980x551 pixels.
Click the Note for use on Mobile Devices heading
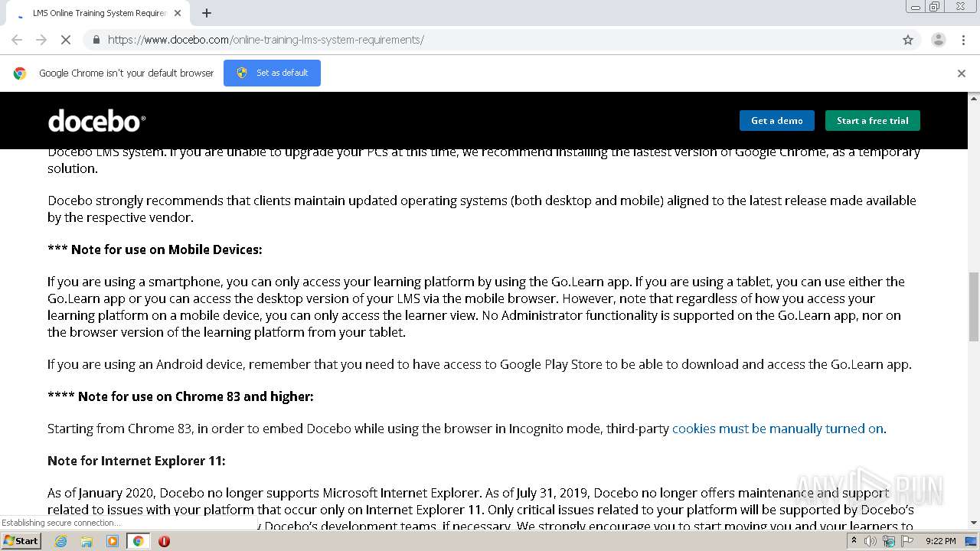coord(155,249)
